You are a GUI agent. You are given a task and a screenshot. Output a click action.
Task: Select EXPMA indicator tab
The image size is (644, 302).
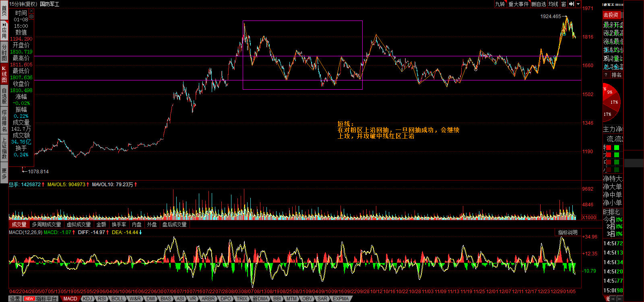coord(341,299)
